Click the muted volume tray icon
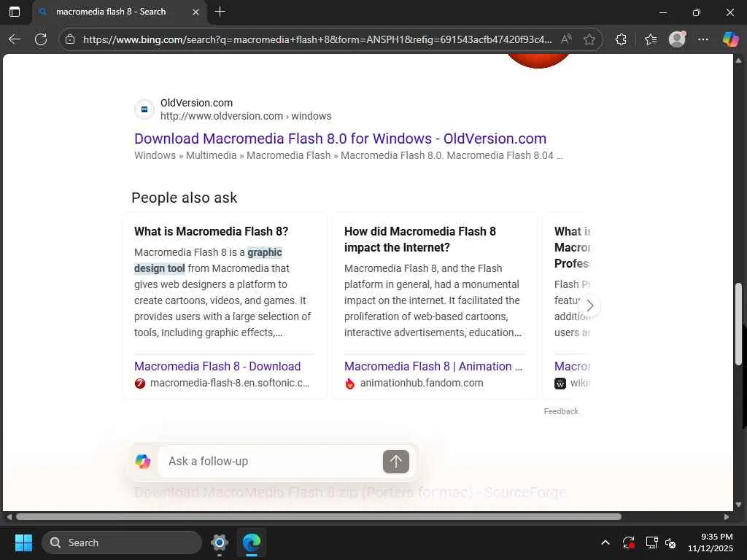747x560 pixels. pos(670,542)
